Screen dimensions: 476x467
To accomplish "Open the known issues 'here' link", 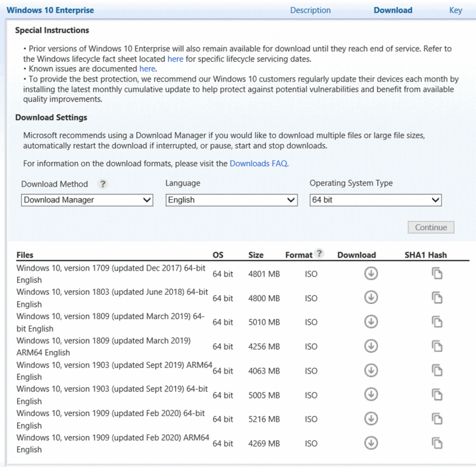I will [147, 69].
